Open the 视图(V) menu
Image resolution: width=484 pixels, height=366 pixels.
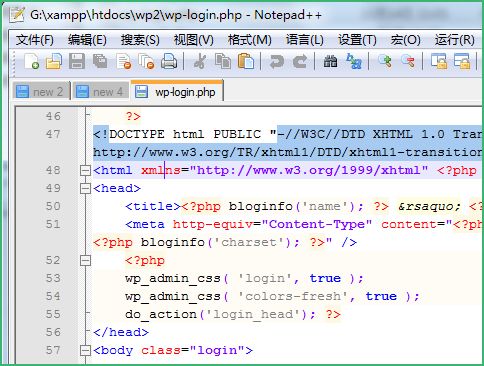(194, 40)
